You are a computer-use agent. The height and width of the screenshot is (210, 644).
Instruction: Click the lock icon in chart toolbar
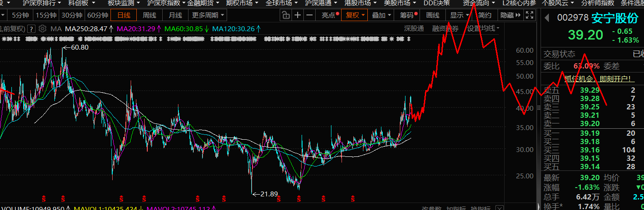point(285,15)
